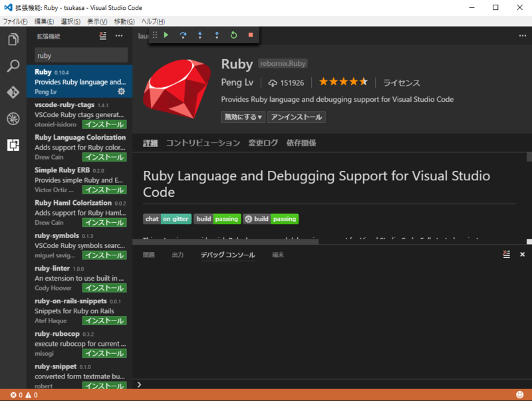Open the Source Control (Git) view
The image size is (532, 401).
[13, 92]
